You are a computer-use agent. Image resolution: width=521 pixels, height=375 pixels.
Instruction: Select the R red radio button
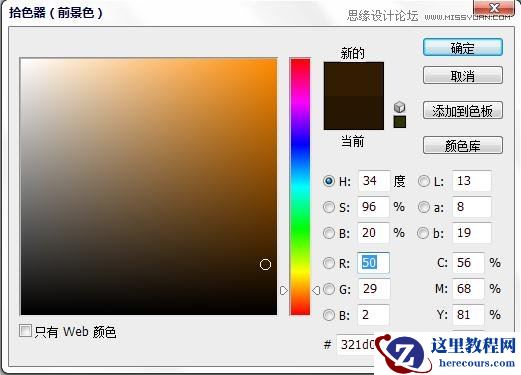pyautogui.click(x=329, y=263)
